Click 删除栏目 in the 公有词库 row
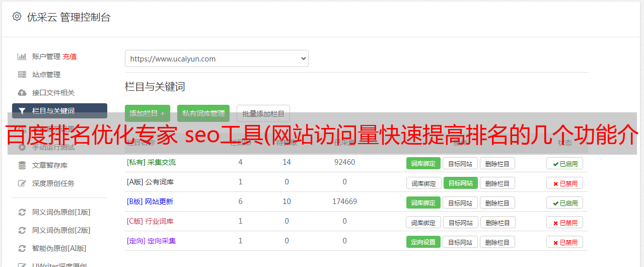 497,183
